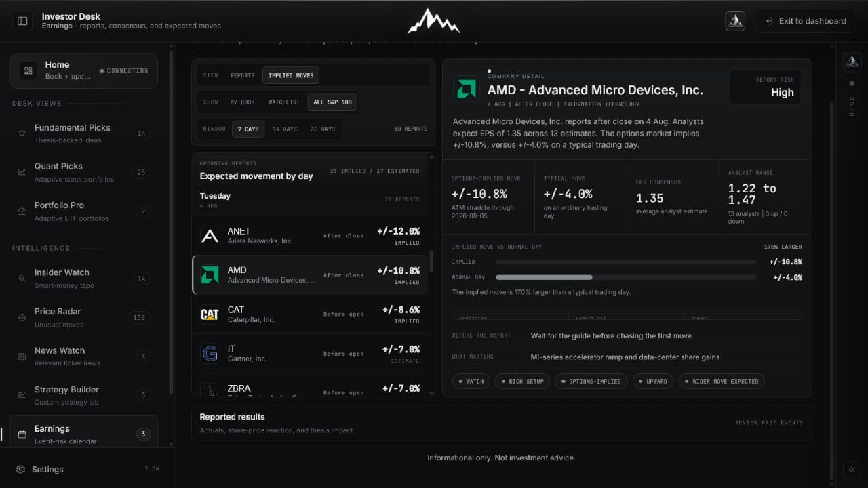Click the Fundamental Picks star icon
This screenshot has width=868, height=488.
(x=22, y=134)
